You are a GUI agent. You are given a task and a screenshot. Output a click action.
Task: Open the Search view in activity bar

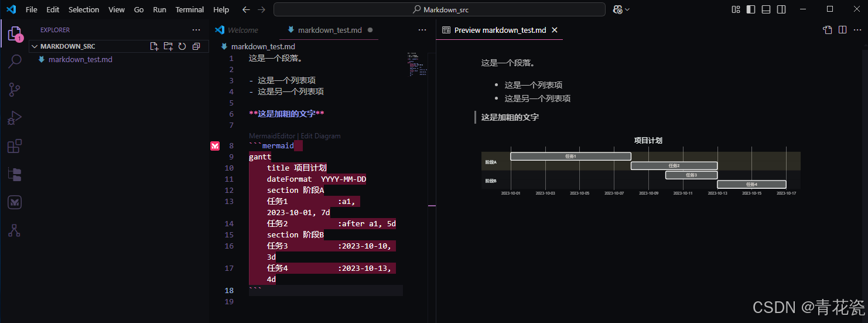pyautogui.click(x=14, y=62)
